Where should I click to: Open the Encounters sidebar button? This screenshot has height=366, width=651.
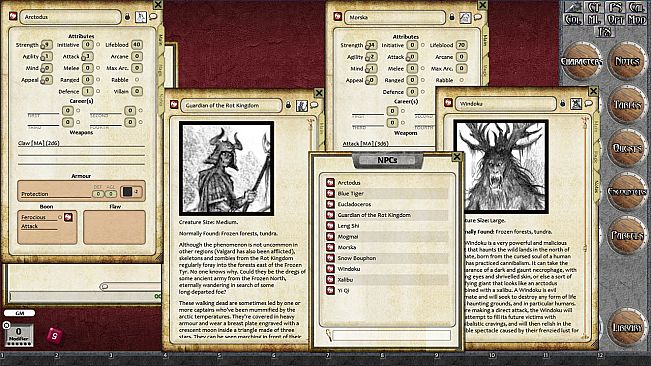click(627, 192)
